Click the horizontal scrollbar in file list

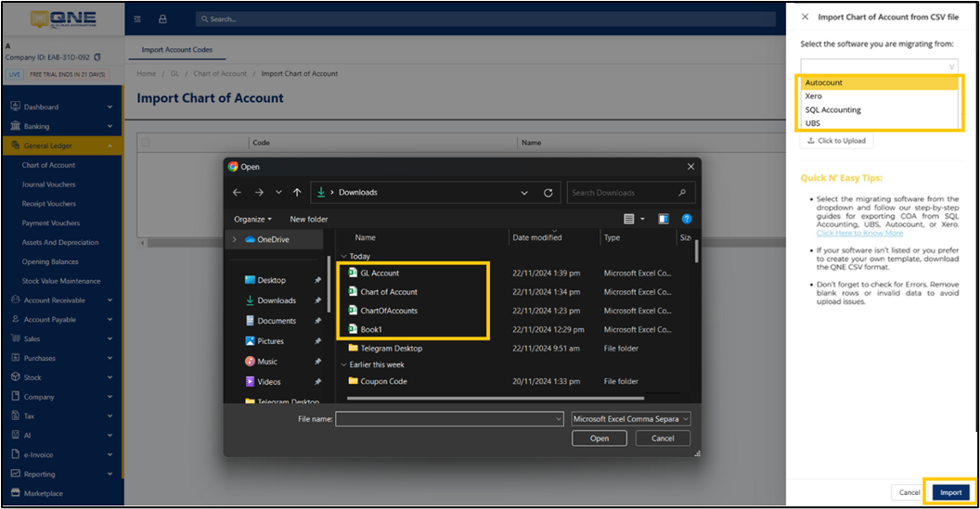495,398
